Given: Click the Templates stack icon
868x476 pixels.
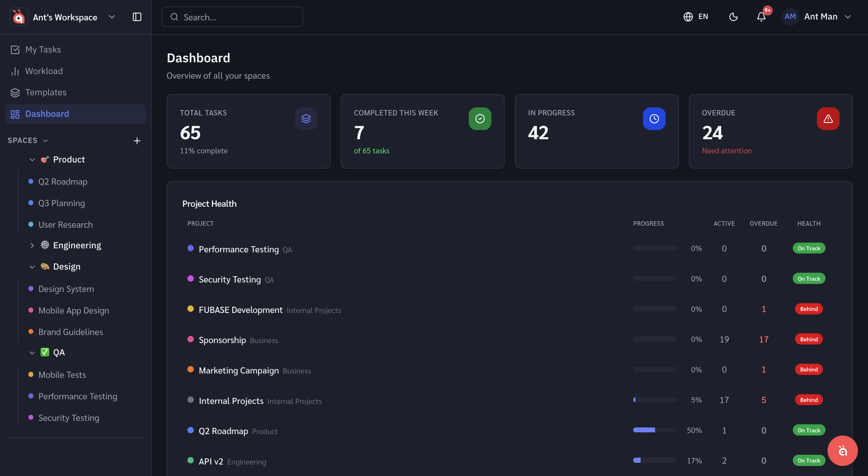Looking at the screenshot, I should click(15, 92).
